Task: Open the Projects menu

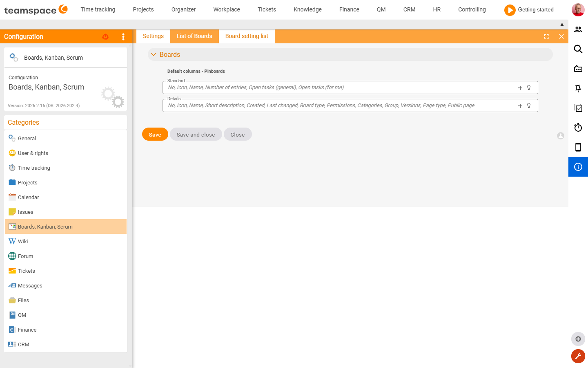Action: coord(143,9)
